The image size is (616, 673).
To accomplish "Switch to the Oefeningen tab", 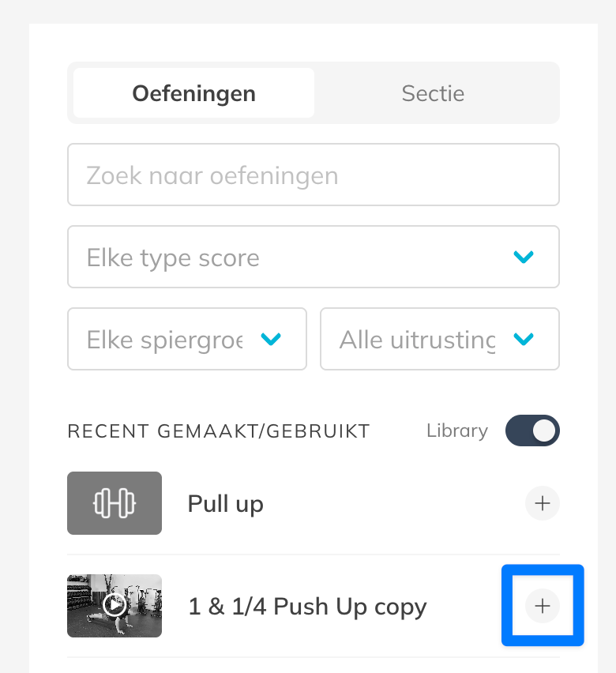I will coord(193,93).
